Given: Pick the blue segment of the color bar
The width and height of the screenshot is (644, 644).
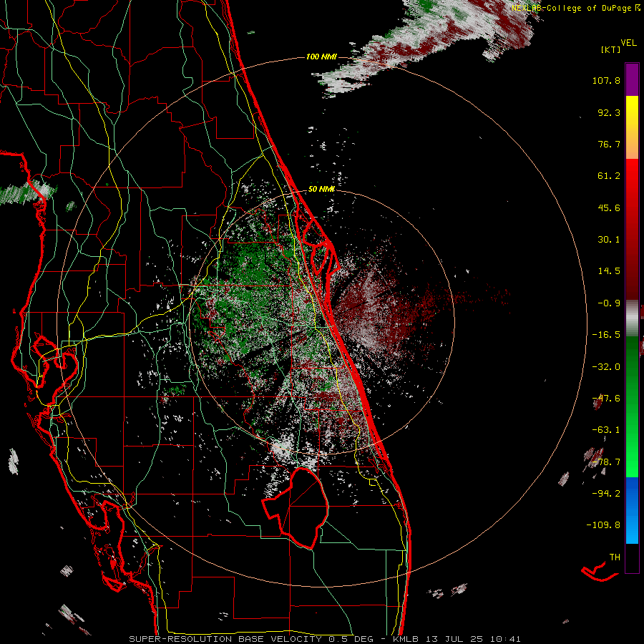Looking at the screenshot, I should pyautogui.click(x=632, y=510).
